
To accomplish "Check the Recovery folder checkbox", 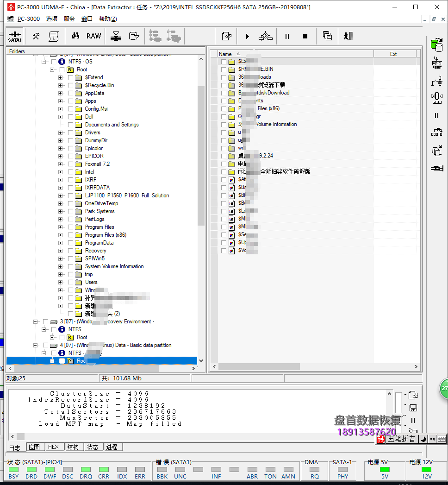I will pos(70,251).
